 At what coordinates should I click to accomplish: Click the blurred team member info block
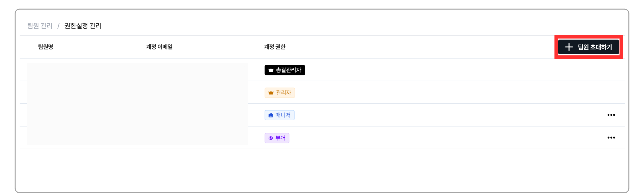(x=137, y=104)
